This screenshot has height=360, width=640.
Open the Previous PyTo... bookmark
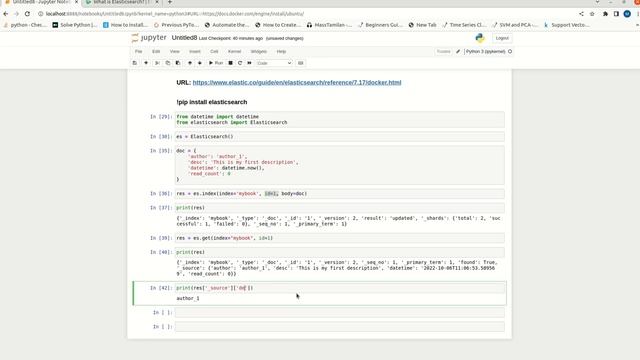pos(176,25)
